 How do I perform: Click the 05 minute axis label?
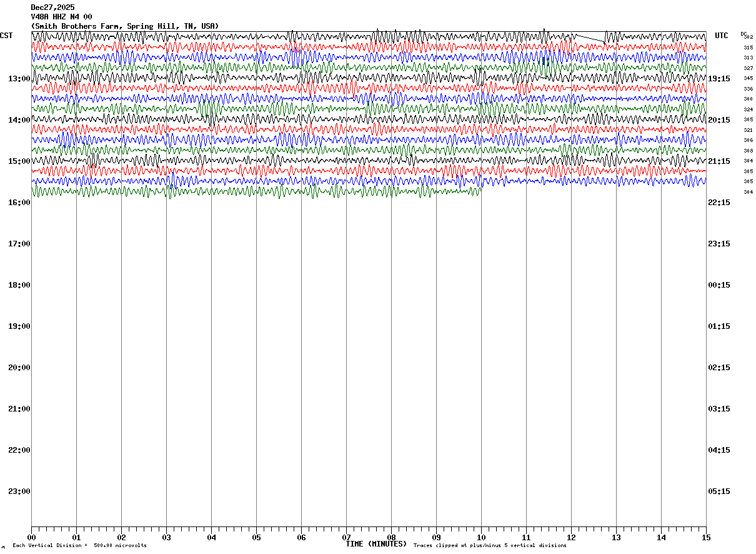point(256,538)
